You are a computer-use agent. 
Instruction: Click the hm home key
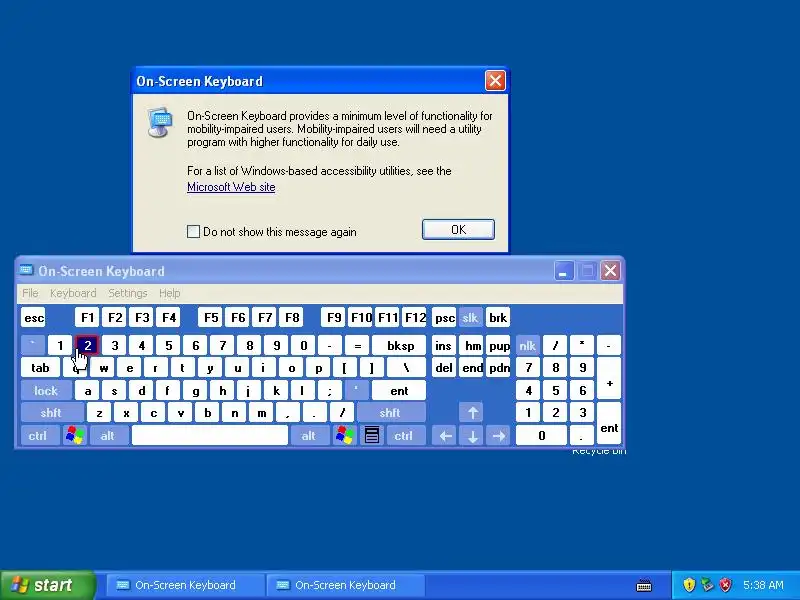(x=471, y=345)
